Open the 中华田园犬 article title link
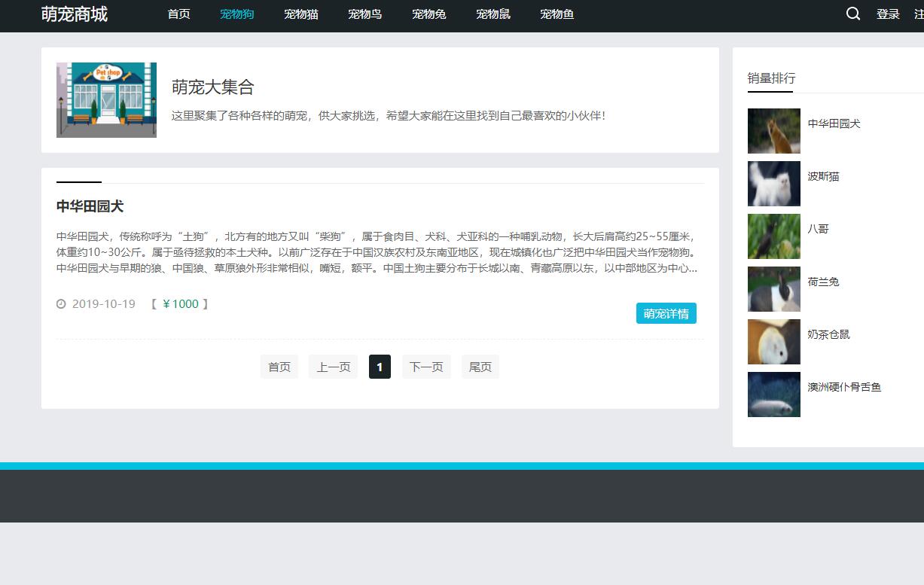The width and height of the screenshot is (924, 585). (x=90, y=206)
